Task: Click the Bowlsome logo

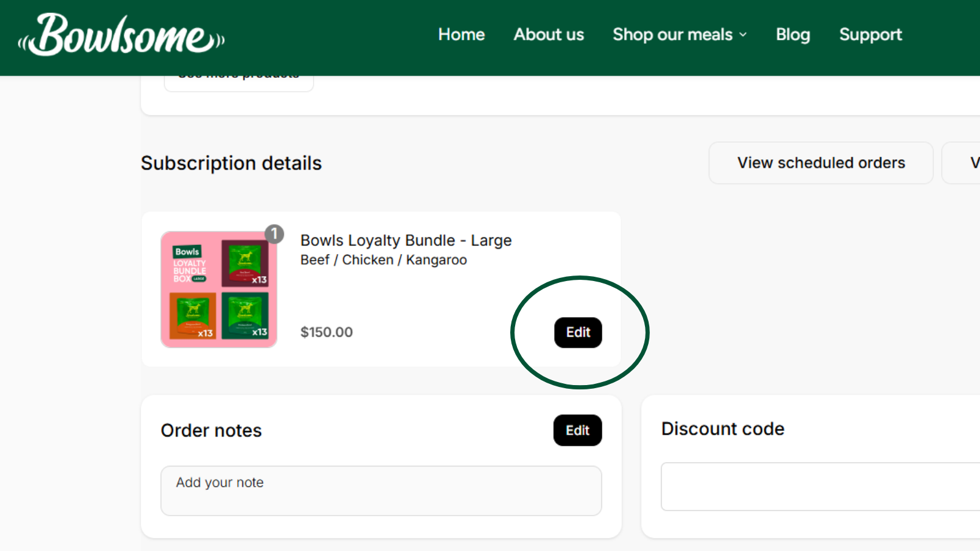Action: [x=121, y=36]
